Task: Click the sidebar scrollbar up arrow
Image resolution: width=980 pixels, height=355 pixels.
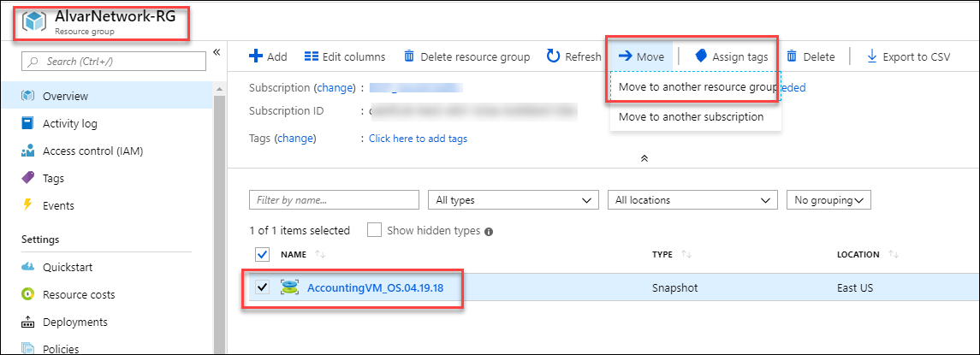Action: point(219,89)
